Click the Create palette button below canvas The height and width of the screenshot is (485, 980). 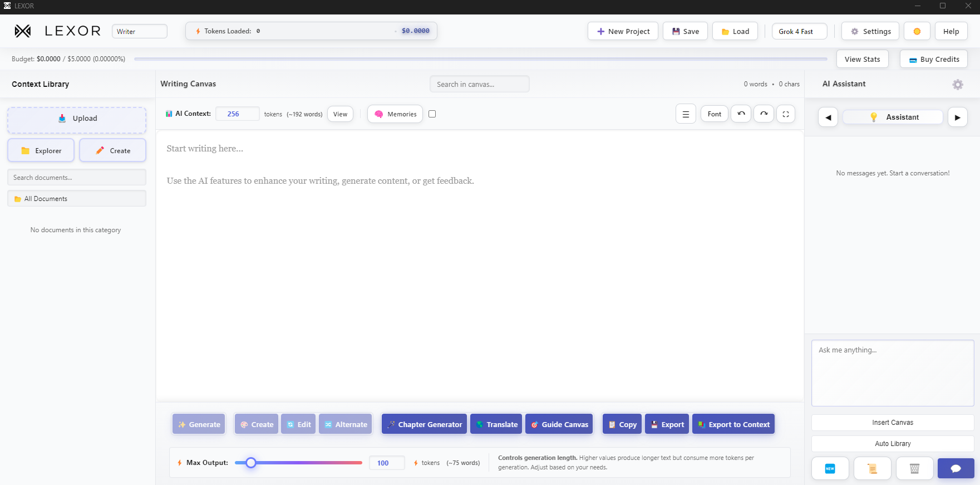(257, 424)
